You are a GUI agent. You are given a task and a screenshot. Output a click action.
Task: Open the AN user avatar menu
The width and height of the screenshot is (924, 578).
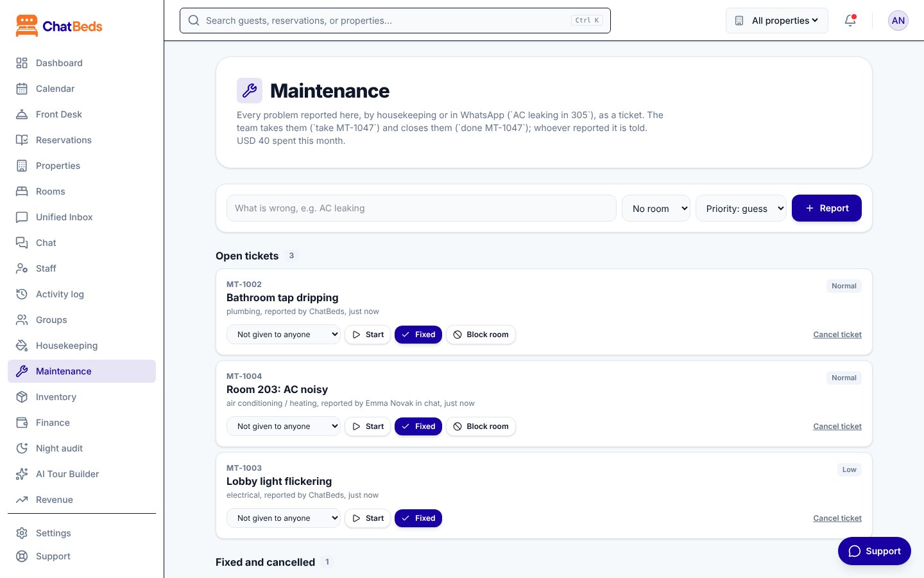tap(898, 21)
